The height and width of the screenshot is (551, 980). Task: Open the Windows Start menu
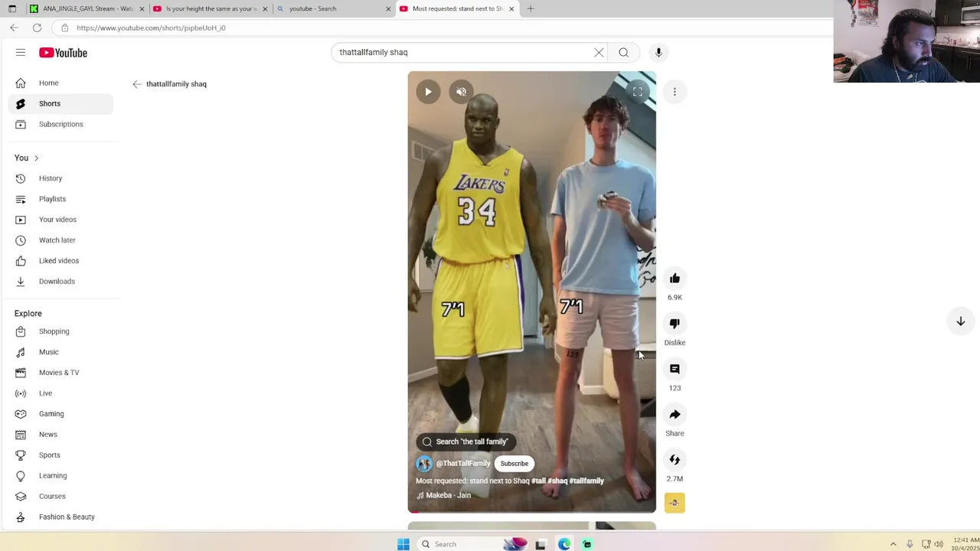click(403, 544)
